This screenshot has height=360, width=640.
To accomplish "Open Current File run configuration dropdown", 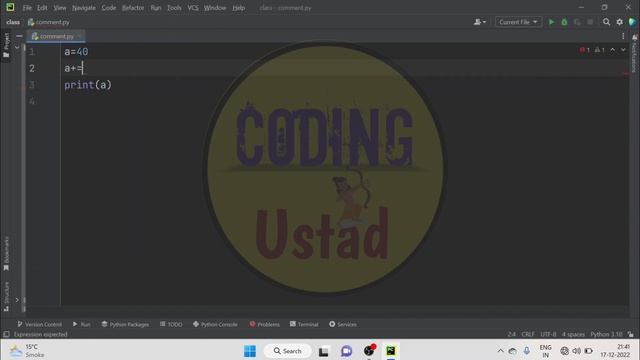I will (x=518, y=22).
